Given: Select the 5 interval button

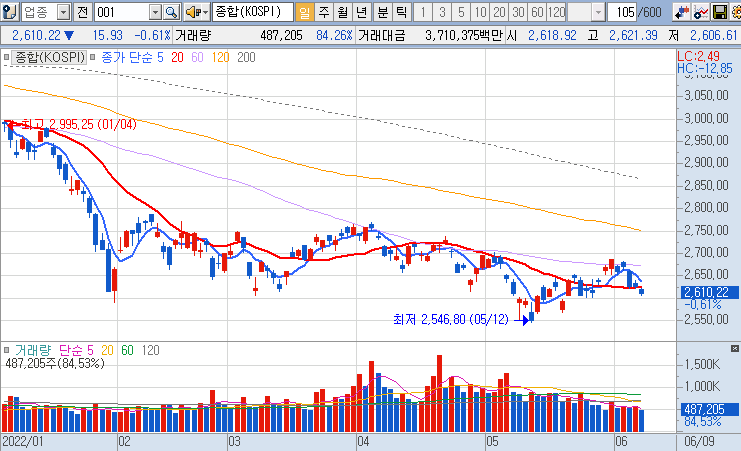Looking at the screenshot, I should [x=461, y=12].
